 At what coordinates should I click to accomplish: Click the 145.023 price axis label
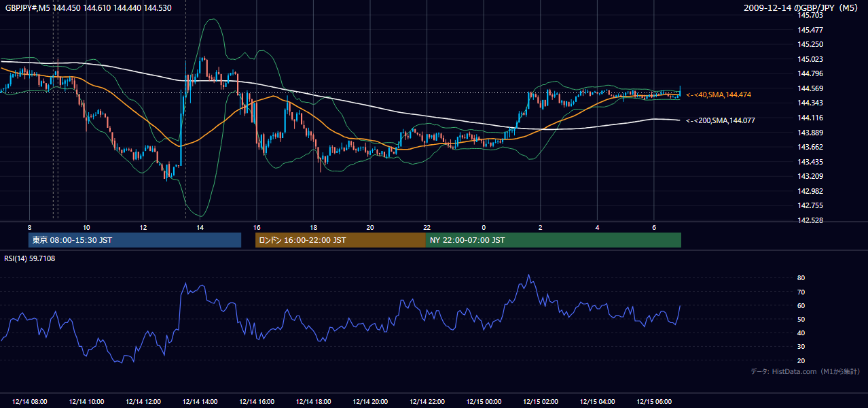point(809,59)
